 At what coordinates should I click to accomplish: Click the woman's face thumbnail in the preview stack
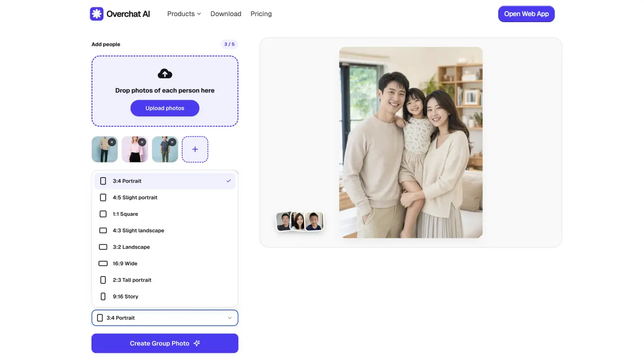(x=298, y=221)
